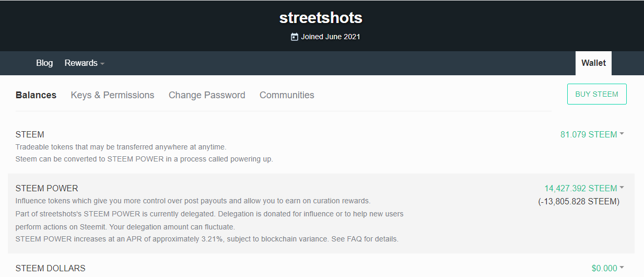Expand the 14,427.392 STEEM power dropdown
This screenshot has width=644, height=277.
(584, 188)
